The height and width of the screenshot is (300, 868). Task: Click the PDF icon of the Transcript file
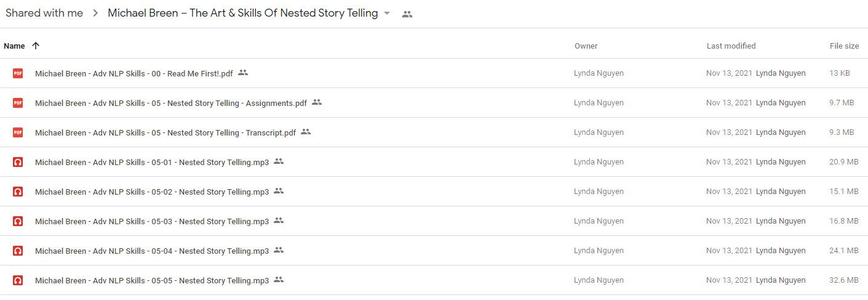click(x=18, y=132)
